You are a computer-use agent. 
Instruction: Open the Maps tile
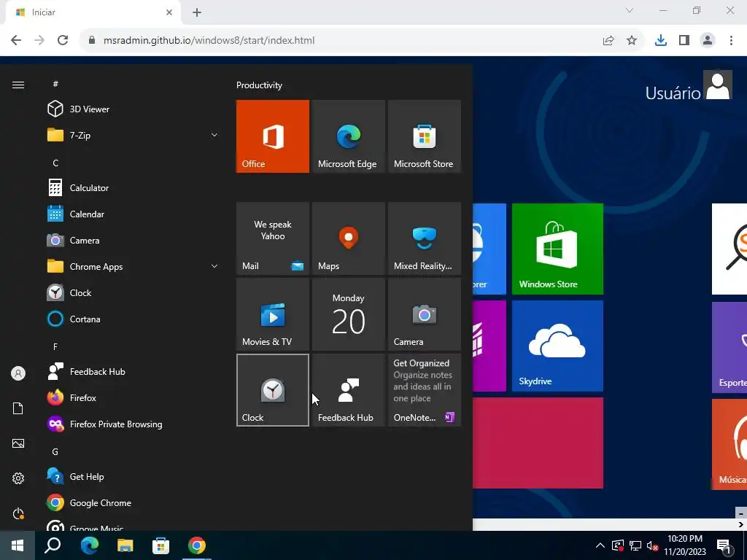tap(348, 238)
